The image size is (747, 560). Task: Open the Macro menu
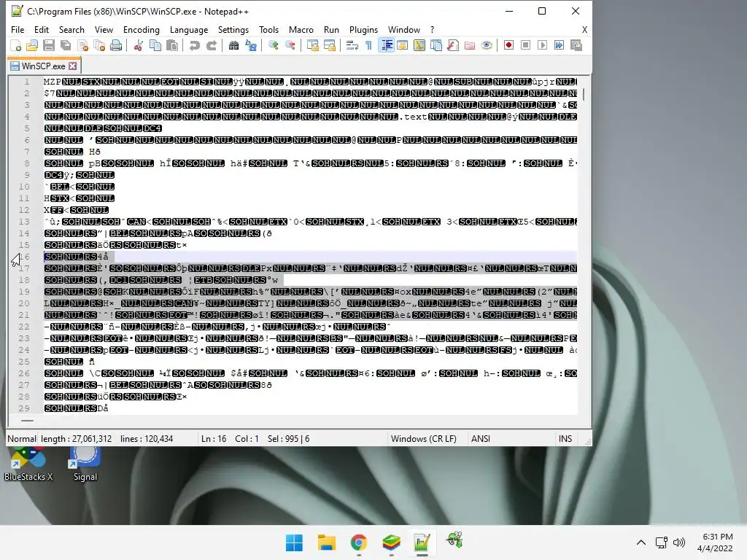pyautogui.click(x=301, y=29)
